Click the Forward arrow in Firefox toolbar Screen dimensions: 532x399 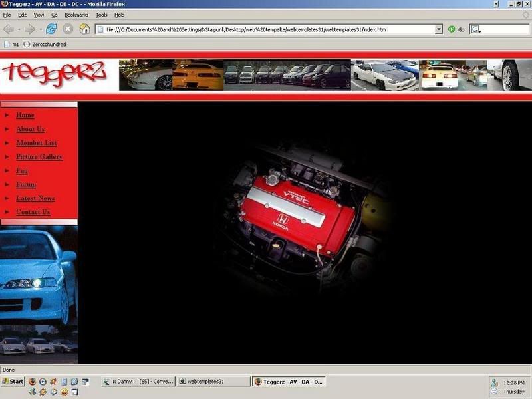click(30, 29)
